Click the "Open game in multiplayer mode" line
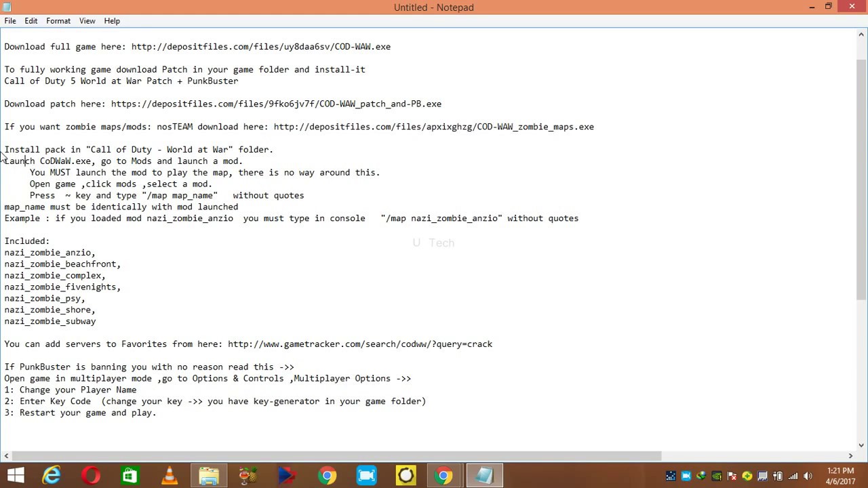Image resolution: width=868 pixels, height=488 pixels. 208,379
